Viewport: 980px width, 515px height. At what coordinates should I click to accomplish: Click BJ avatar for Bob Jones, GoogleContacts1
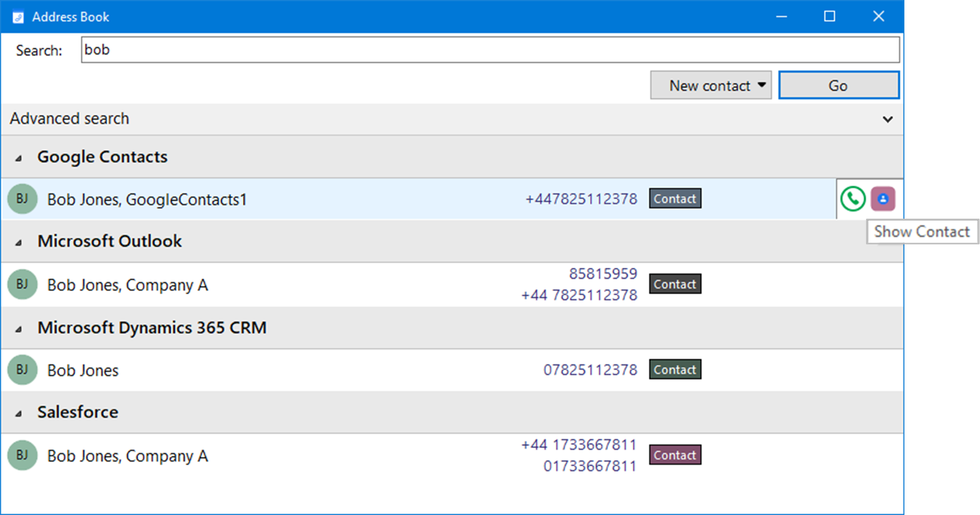[x=22, y=199]
